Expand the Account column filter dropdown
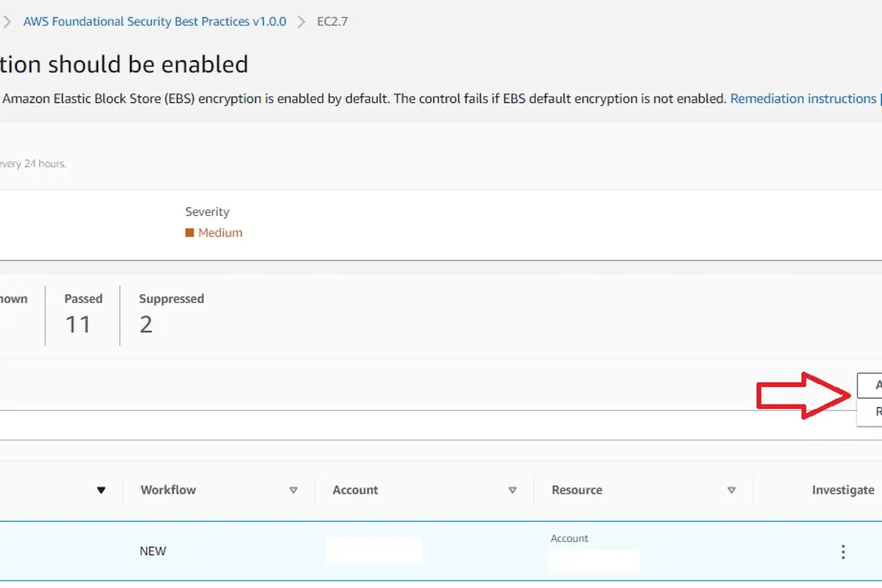This screenshot has height=588, width=882. tap(512, 490)
